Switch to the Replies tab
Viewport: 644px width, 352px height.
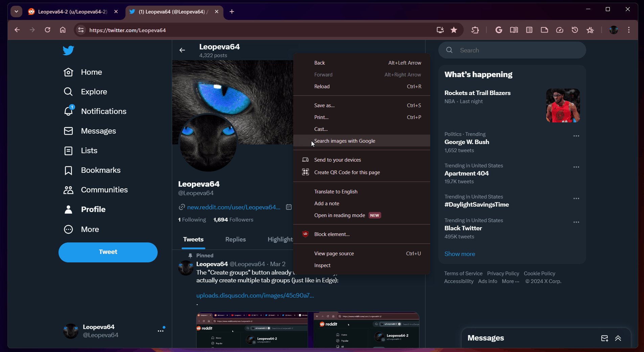[x=235, y=239]
